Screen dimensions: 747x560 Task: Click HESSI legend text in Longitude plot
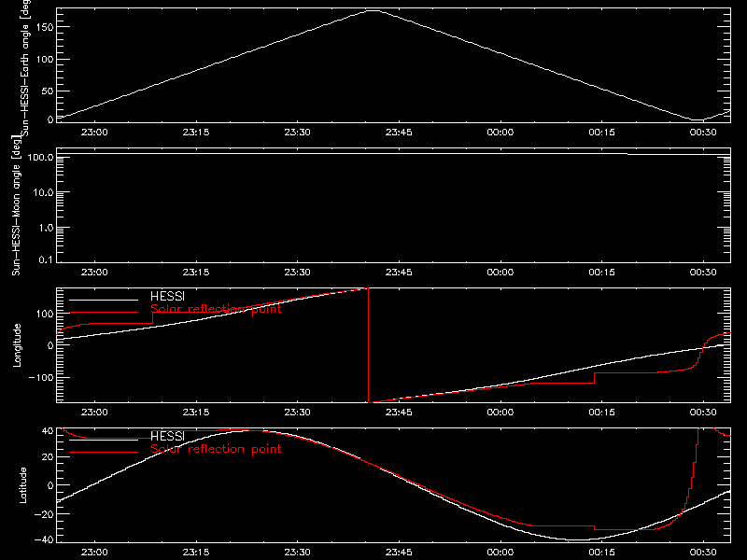coord(167,296)
